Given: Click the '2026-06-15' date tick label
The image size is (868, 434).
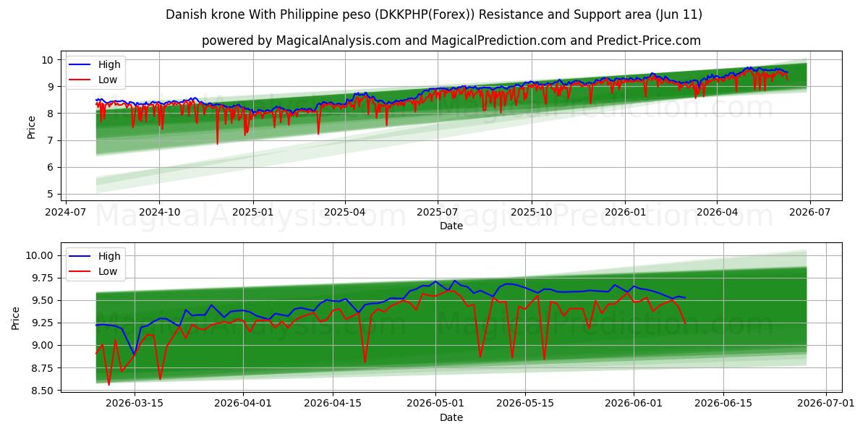Looking at the screenshot, I should [x=723, y=403].
